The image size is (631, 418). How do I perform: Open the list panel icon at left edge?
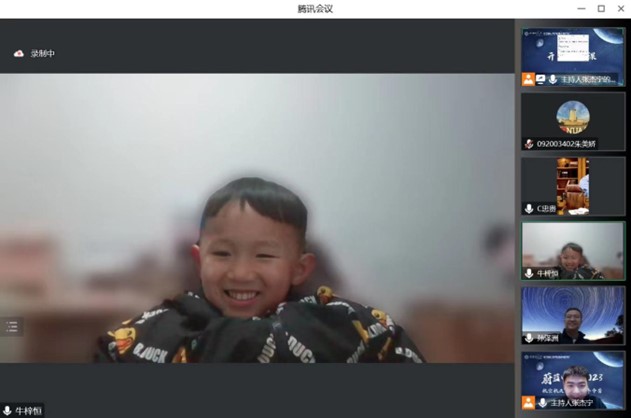12,326
